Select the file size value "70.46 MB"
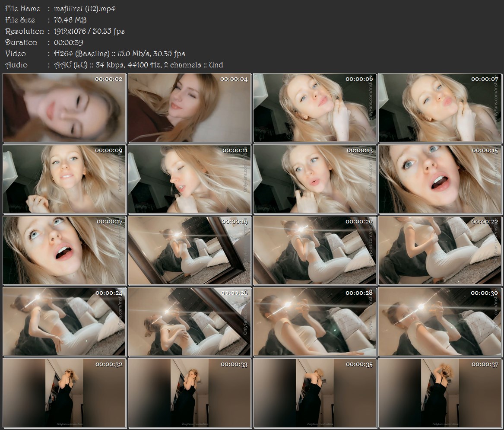The height and width of the screenshot is (430, 504). (70, 20)
